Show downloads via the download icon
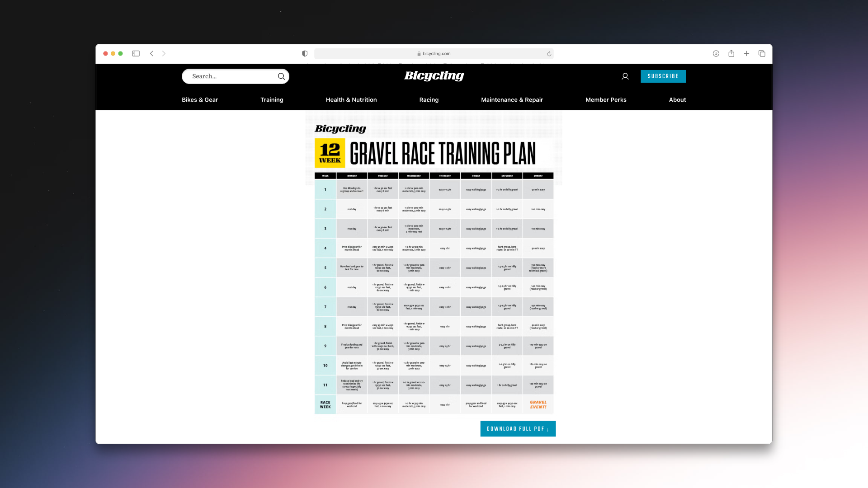The width and height of the screenshot is (868, 488). (716, 53)
